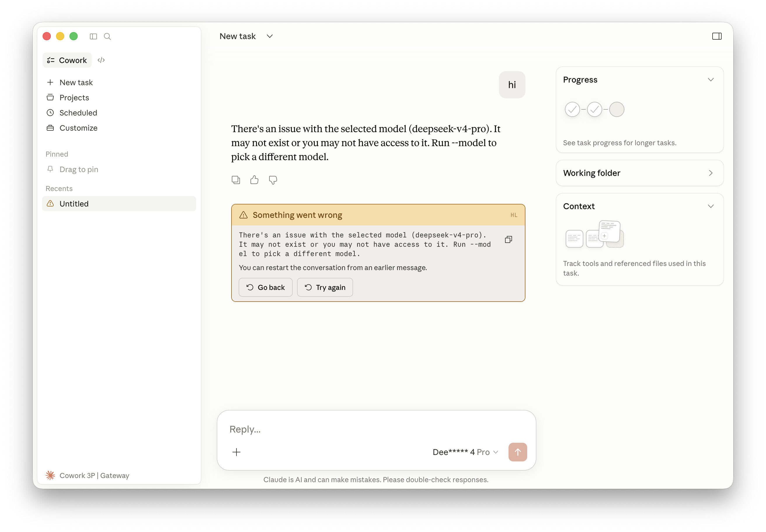Give thumbs up on the response

click(x=254, y=180)
